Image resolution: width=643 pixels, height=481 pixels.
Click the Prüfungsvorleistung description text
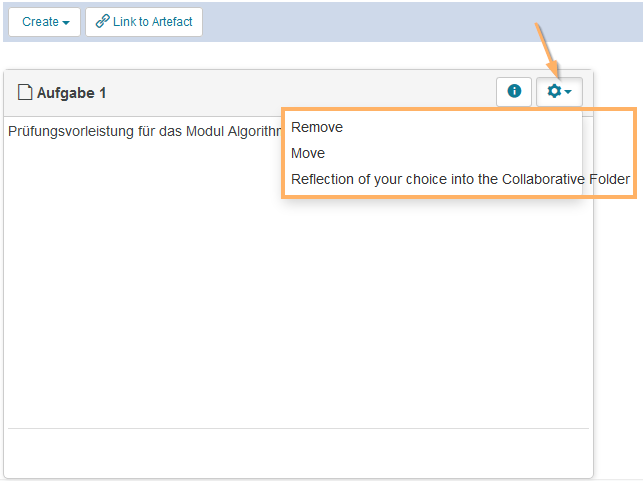pyautogui.click(x=140, y=130)
